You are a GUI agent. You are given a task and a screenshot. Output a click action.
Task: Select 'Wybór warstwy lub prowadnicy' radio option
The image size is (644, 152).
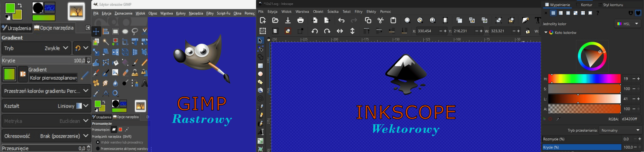(98, 142)
